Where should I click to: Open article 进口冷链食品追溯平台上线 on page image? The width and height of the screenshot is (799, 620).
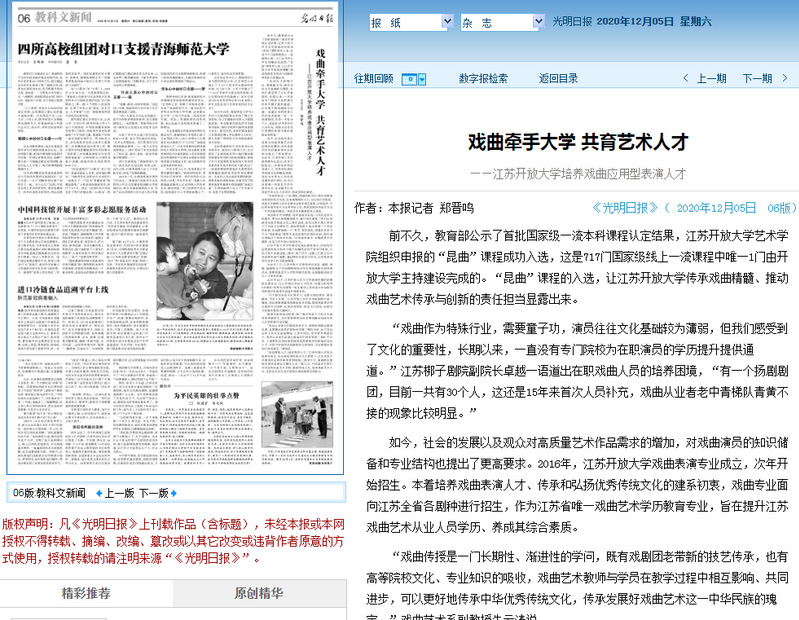coord(63,289)
